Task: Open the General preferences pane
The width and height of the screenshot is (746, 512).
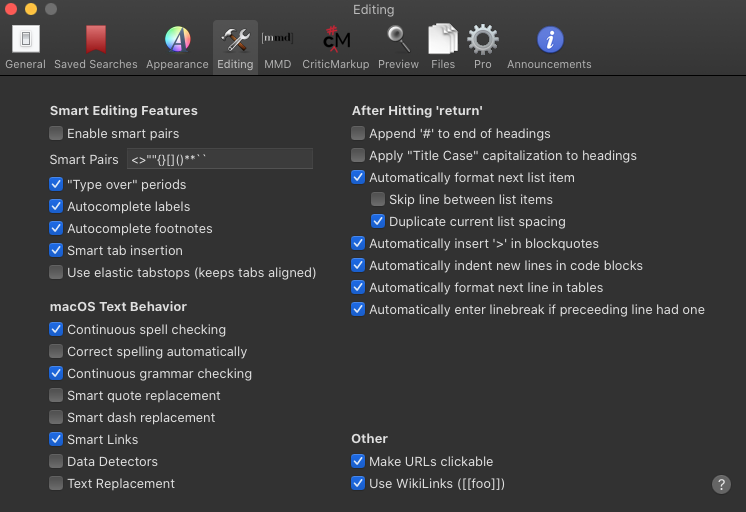Action: (25, 47)
